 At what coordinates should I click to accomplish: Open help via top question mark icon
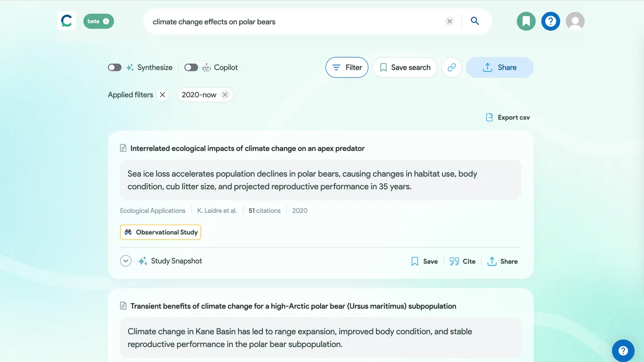551,21
